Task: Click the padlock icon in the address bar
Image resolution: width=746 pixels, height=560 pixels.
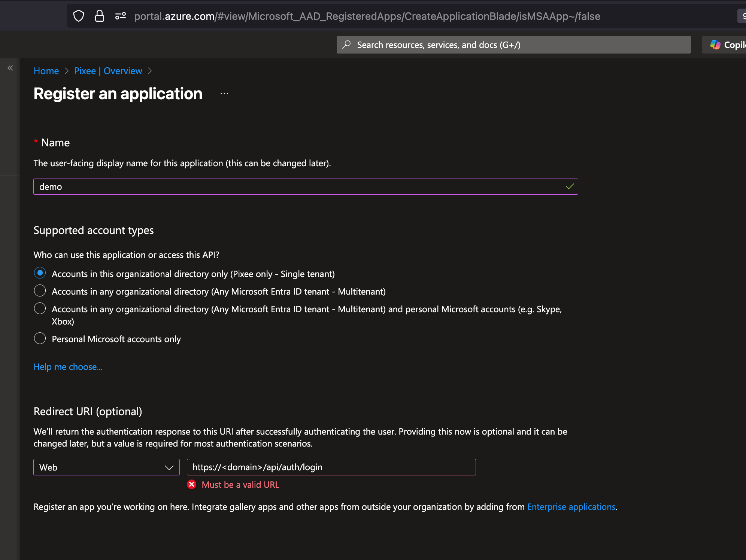Action: [x=99, y=16]
